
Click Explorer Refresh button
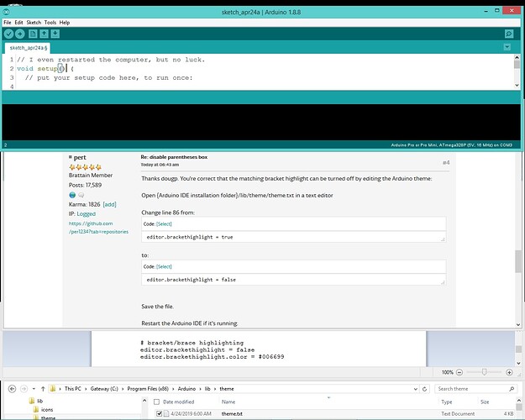(x=424, y=389)
